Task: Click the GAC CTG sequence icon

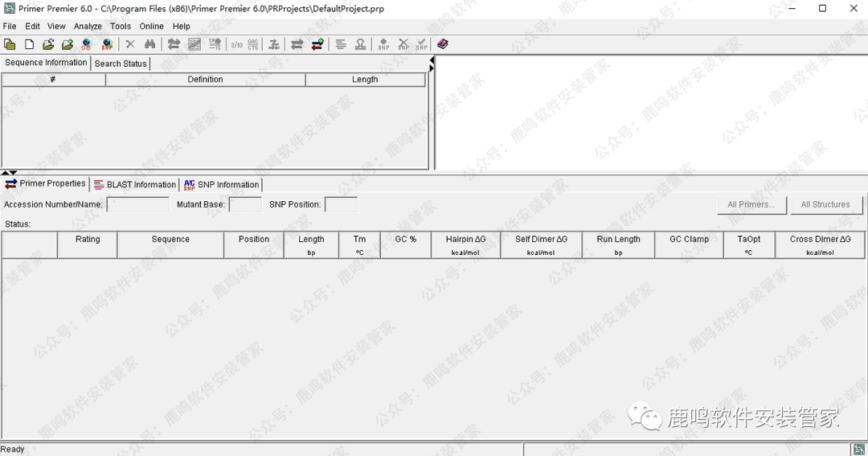Action: click(x=253, y=44)
